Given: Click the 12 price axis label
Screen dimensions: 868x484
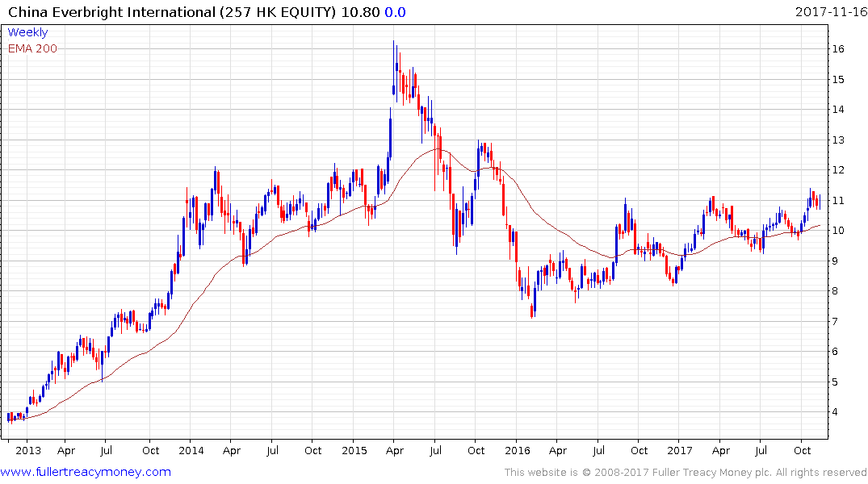Looking at the screenshot, I should tap(837, 170).
